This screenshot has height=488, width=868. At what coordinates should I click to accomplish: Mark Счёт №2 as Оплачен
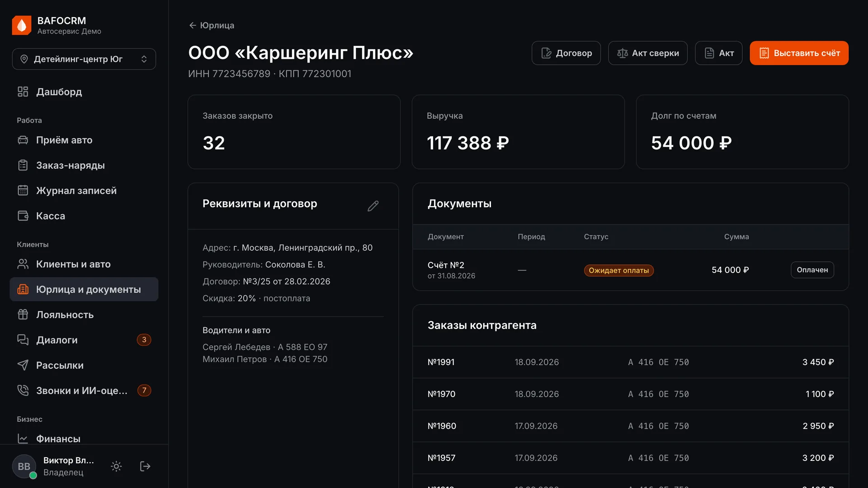point(812,270)
